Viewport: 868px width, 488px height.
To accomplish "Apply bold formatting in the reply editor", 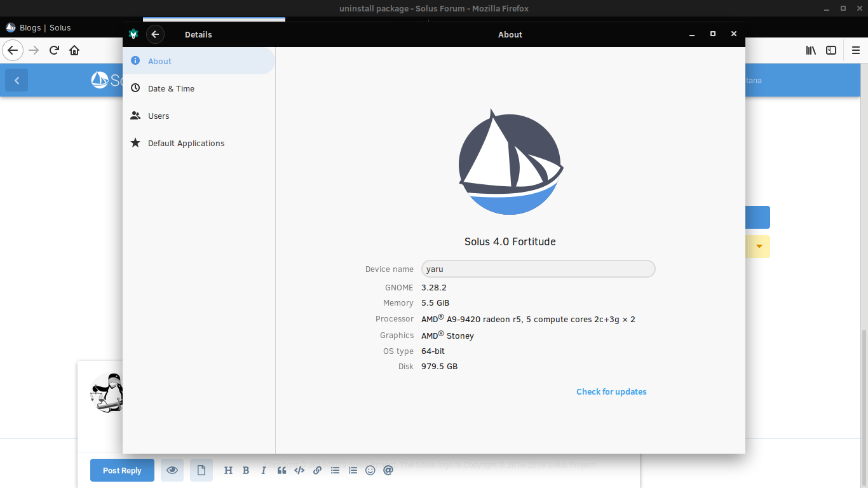I will click(246, 470).
